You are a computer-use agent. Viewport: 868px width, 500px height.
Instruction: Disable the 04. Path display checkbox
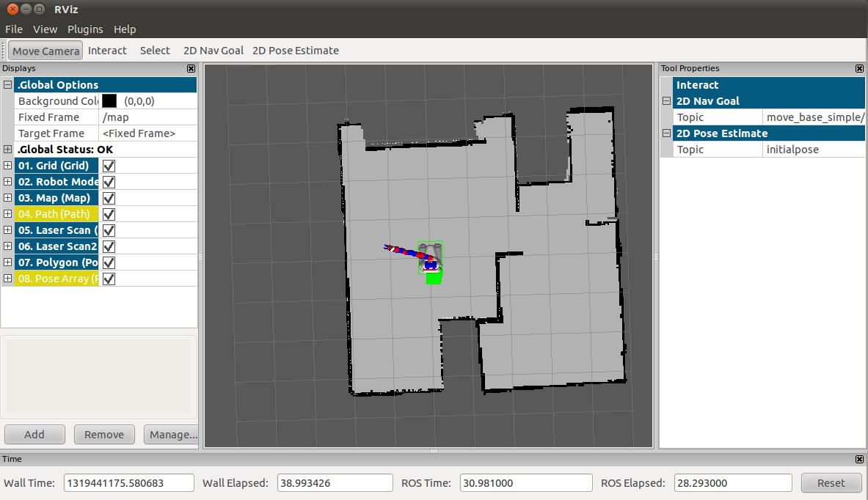pyautogui.click(x=109, y=214)
